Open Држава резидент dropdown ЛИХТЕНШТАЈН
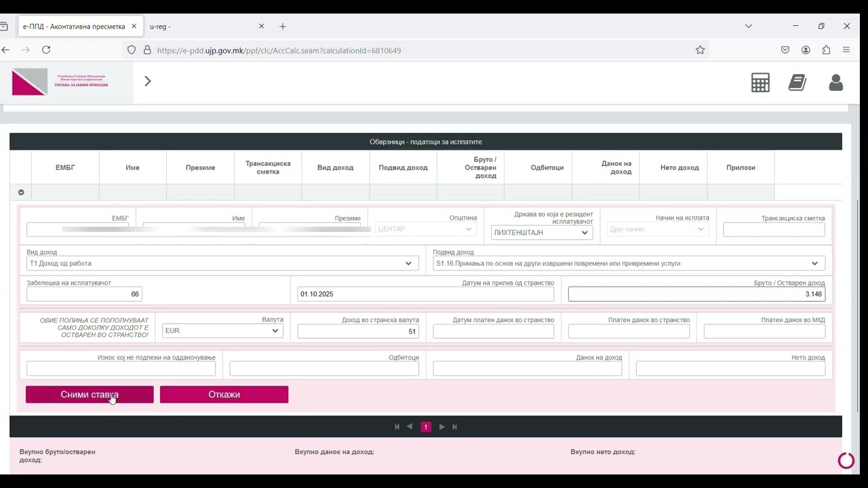Viewport: 868px width, 488px height. click(x=542, y=232)
